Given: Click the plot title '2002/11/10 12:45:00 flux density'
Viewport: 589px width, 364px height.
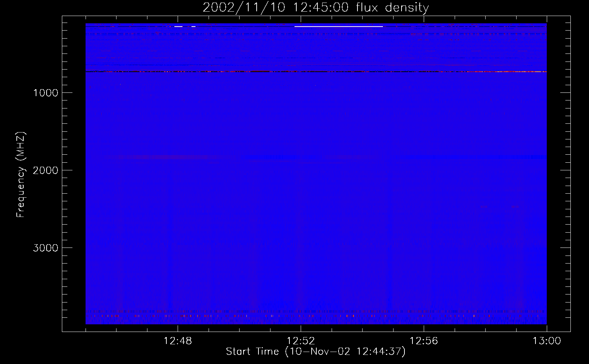Looking at the screenshot, I should 316,8.
